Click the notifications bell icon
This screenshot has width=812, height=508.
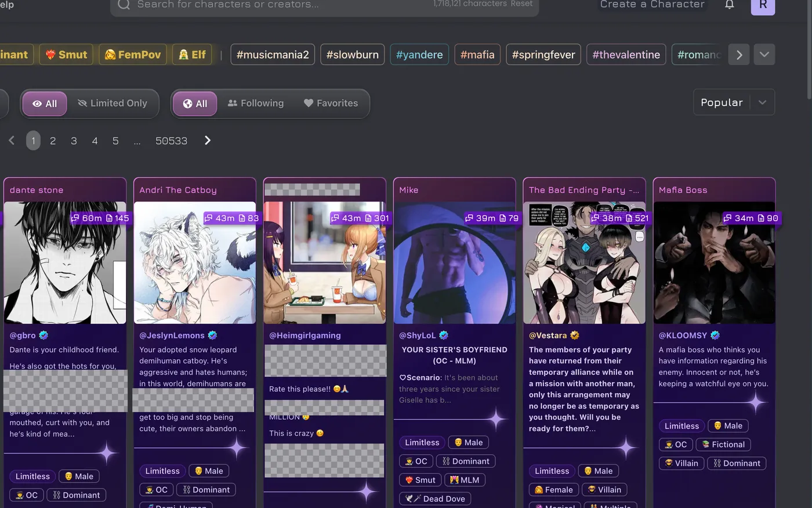click(730, 5)
